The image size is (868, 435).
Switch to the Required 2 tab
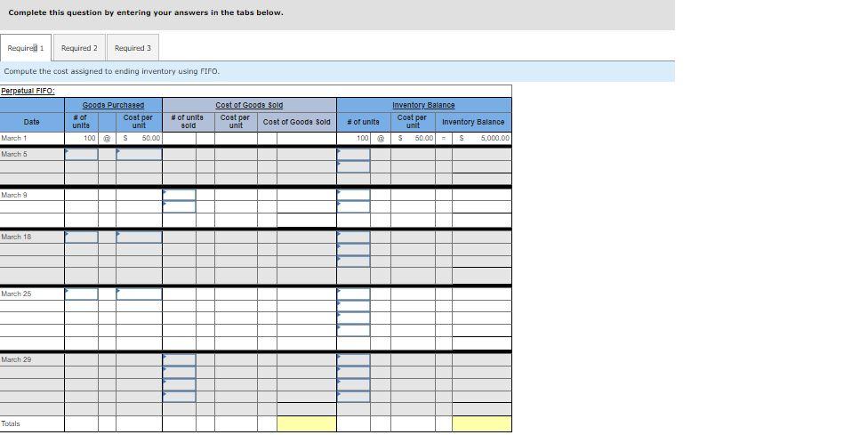pos(79,48)
